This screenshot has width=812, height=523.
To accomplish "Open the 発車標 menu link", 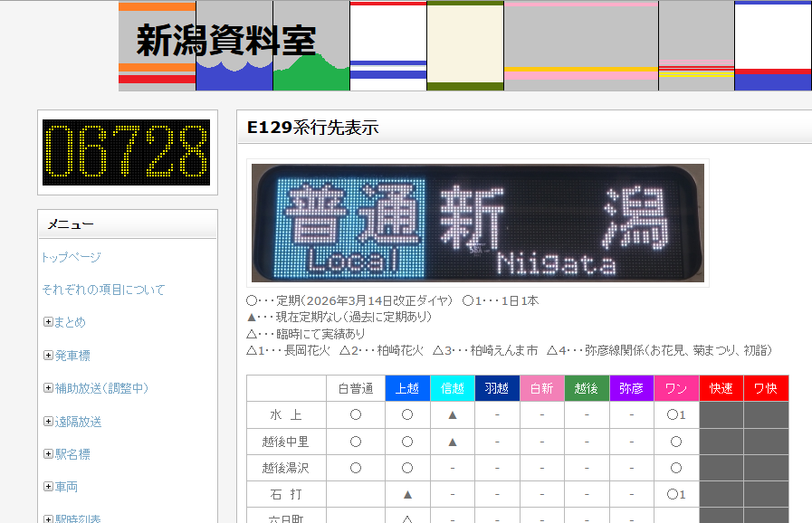I will coord(72,356).
